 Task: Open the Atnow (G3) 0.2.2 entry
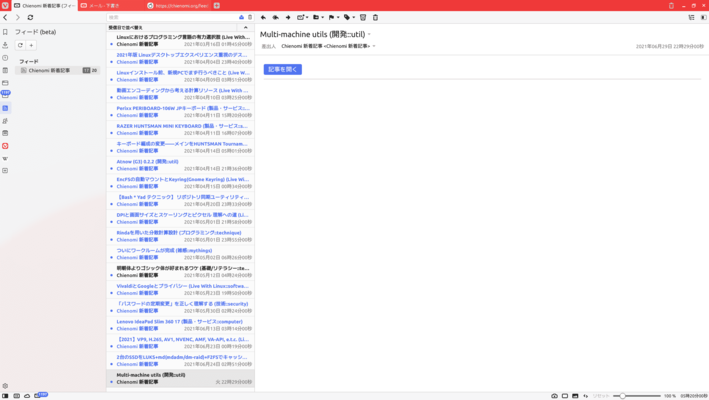180,165
